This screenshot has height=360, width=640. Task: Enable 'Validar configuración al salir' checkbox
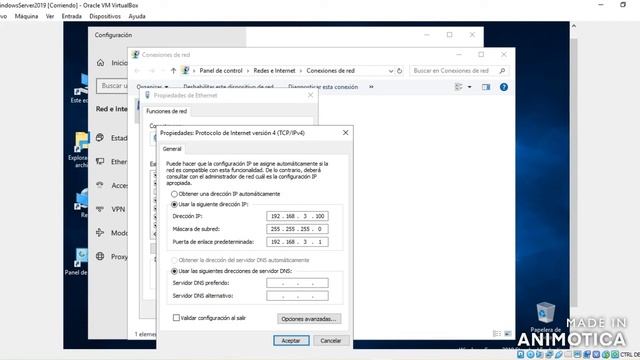[176, 318]
